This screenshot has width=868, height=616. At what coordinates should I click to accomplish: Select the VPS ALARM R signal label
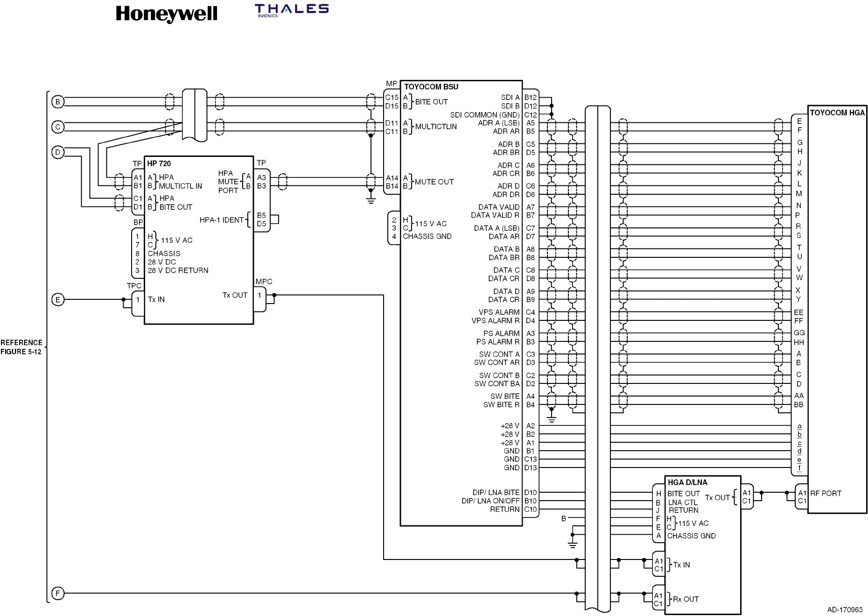[x=495, y=321]
